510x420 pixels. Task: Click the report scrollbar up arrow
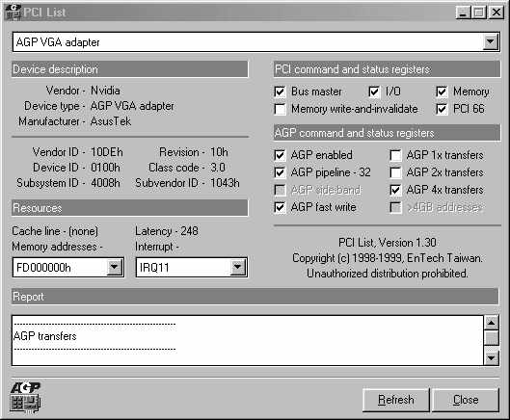[491, 323]
